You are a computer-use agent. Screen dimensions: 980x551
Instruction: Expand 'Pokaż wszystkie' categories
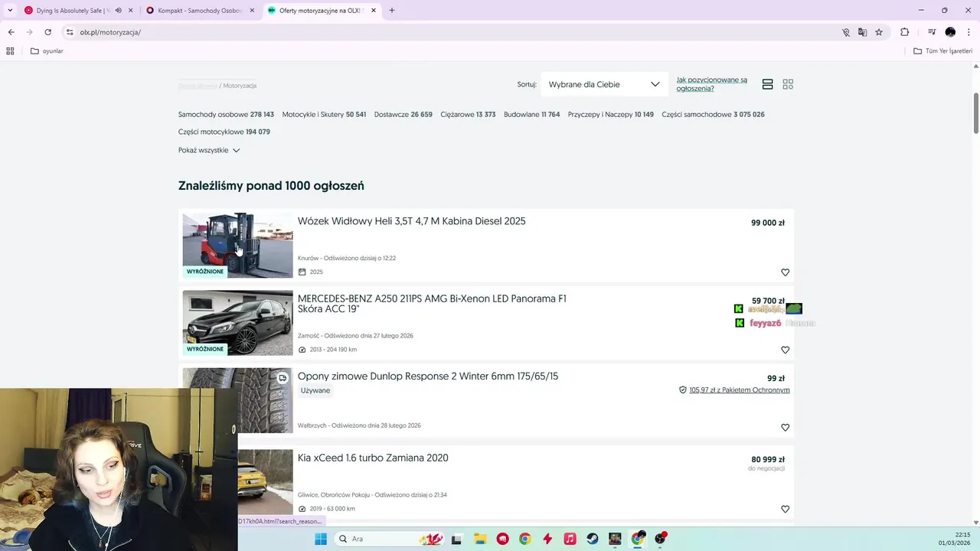click(x=209, y=150)
